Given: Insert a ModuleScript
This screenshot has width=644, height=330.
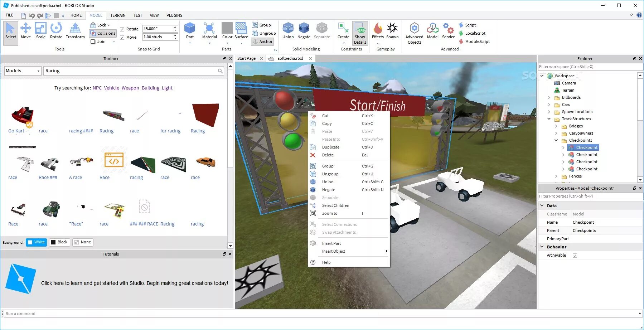Looking at the screenshot, I should click(x=474, y=42).
